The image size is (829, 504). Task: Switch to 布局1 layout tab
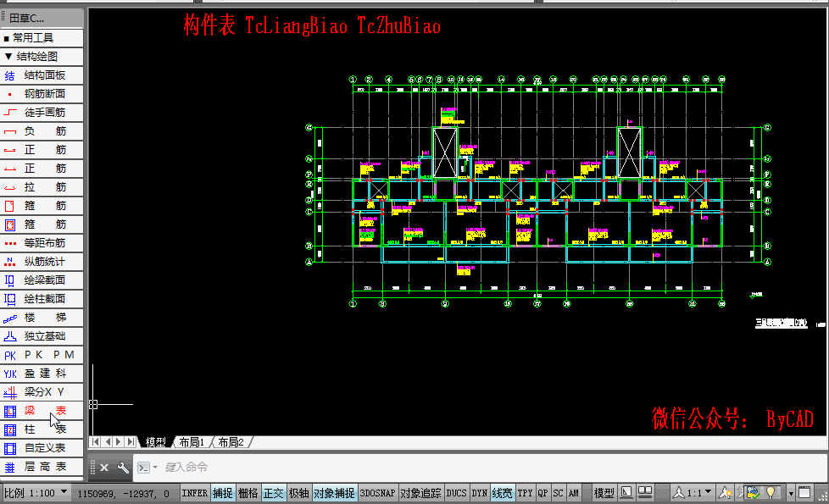[x=192, y=442]
